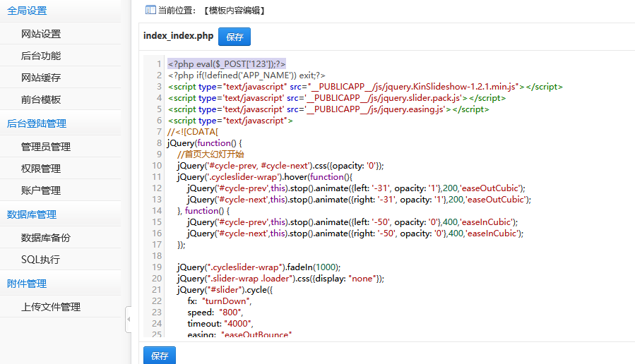Image resolution: width=635 pixels, height=364 pixels.
Task: Click the breadcrumb location icon
Action: click(x=150, y=10)
